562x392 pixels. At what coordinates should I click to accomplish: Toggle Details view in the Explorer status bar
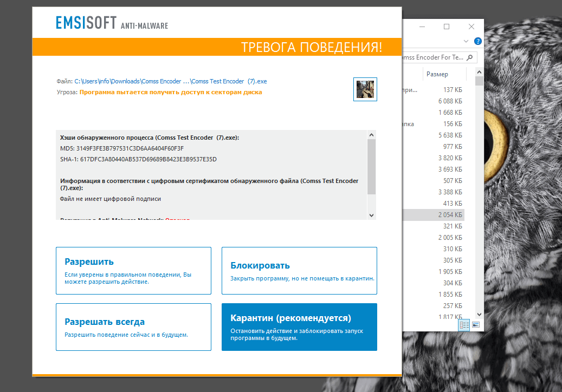tap(464, 325)
